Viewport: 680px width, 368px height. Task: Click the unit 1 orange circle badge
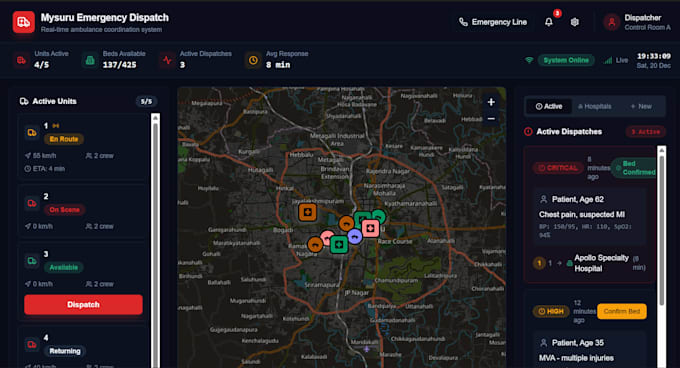coord(539,263)
